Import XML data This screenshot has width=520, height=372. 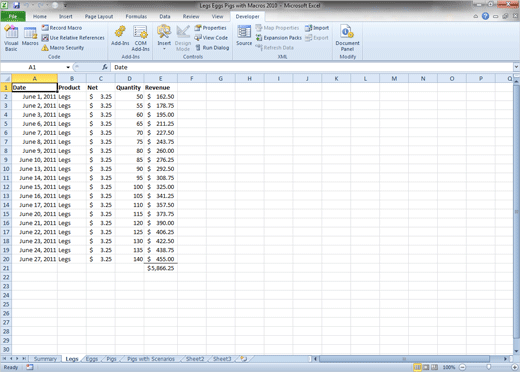coord(317,28)
